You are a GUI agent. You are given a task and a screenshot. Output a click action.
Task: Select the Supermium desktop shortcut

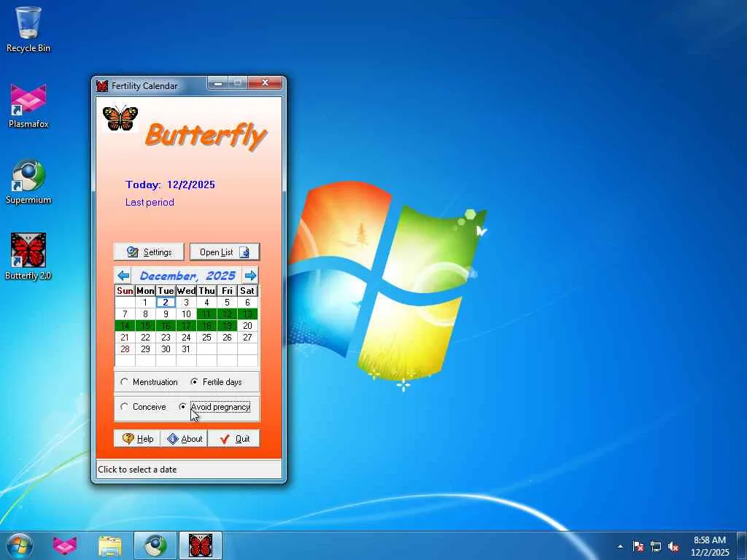tap(28, 182)
